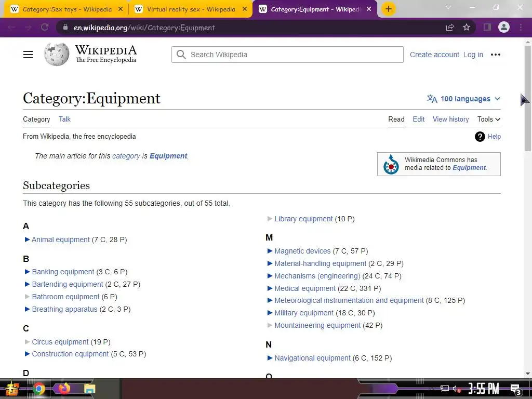Image resolution: width=532 pixels, height=399 pixels.
Task: Expand the Construction equipment arrow
Action: pyautogui.click(x=27, y=354)
